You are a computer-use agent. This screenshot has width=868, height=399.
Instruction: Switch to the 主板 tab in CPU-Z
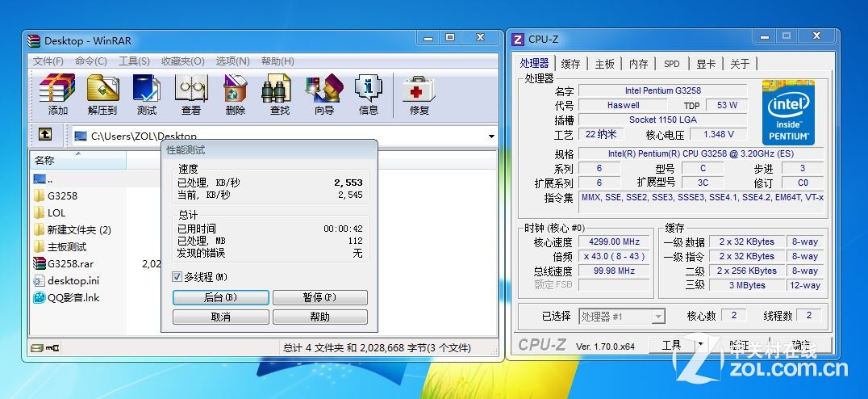(604, 64)
